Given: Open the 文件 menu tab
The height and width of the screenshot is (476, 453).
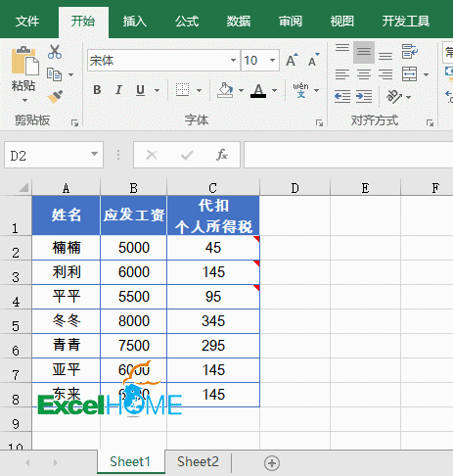Looking at the screenshot, I should coord(27,22).
